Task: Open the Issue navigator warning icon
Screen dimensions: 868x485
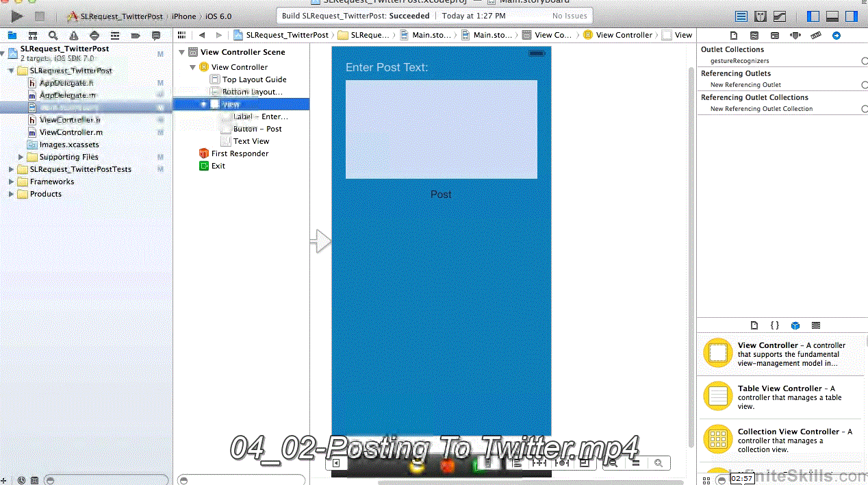Action: tap(73, 36)
